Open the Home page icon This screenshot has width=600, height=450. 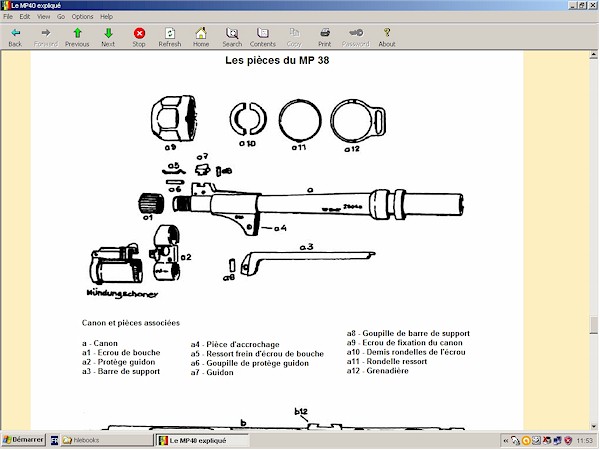click(201, 33)
